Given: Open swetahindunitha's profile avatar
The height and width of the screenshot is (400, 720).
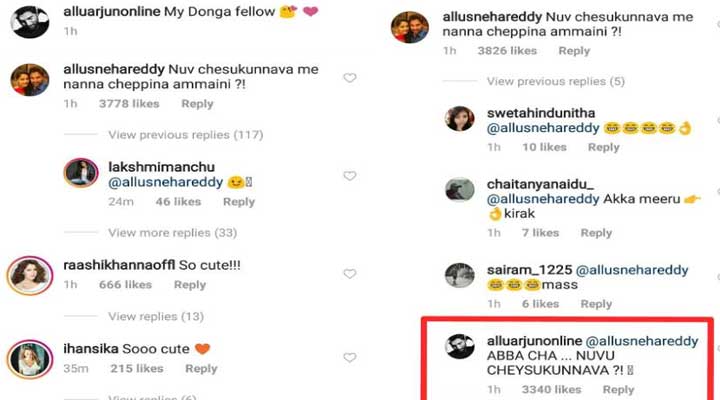Looking at the screenshot, I should click(460, 119).
